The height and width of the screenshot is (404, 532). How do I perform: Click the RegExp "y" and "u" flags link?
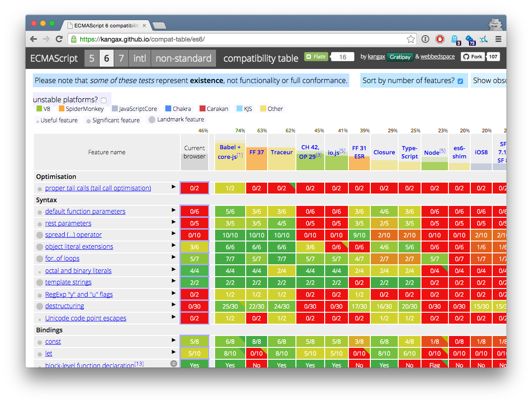pos(79,294)
